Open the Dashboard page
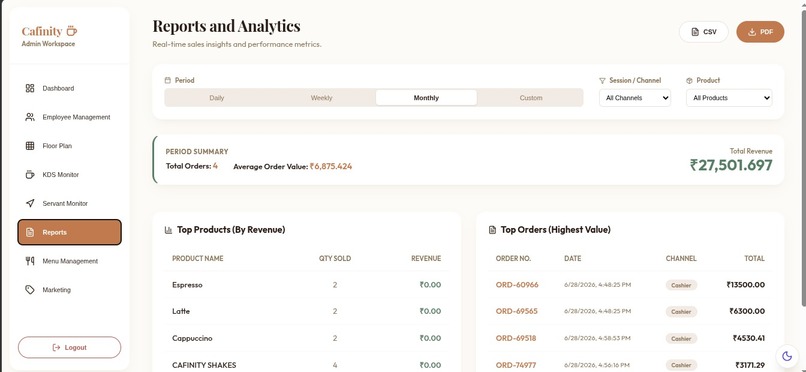Image resolution: width=806 pixels, height=372 pixels. 69,88
